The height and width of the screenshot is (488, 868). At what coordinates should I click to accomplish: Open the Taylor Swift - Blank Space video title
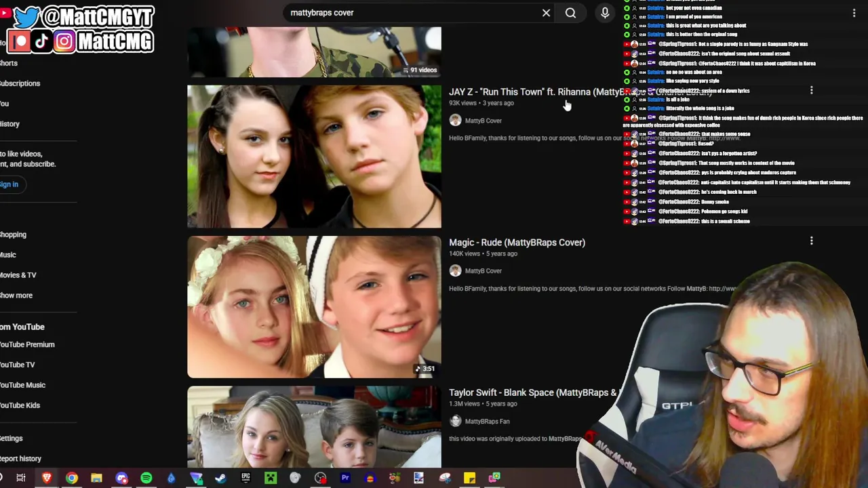point(533,392)
